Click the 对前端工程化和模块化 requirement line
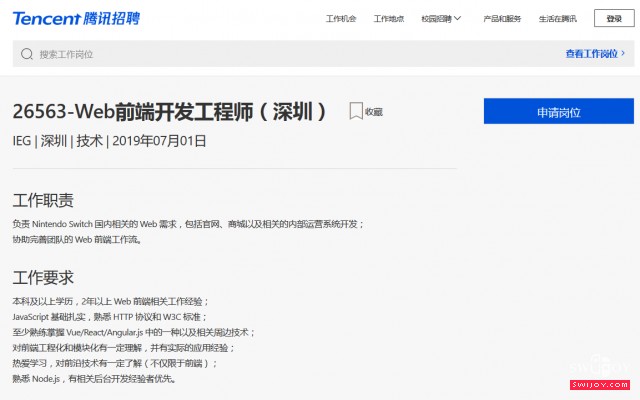 coord(123,348)
